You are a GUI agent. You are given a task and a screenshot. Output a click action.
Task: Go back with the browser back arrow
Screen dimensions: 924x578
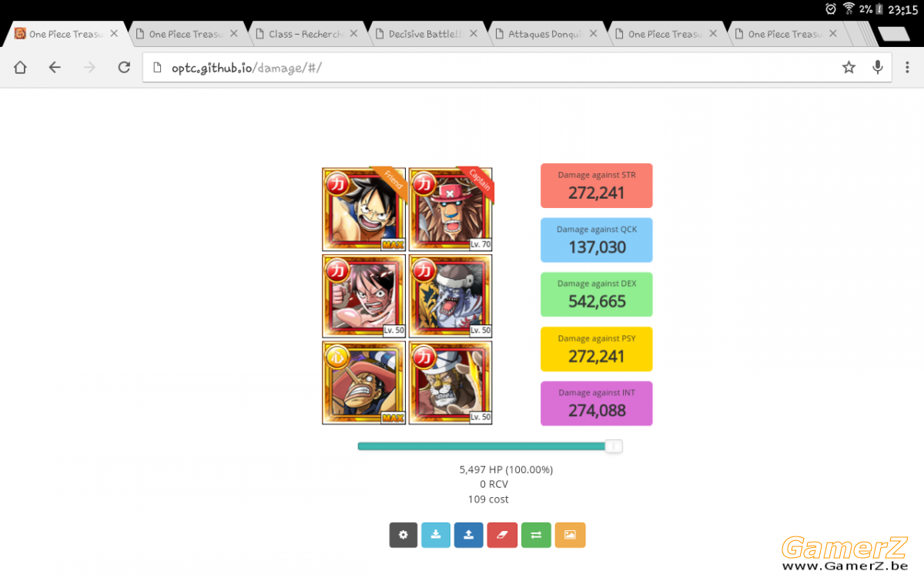click(x=55, y=68)
